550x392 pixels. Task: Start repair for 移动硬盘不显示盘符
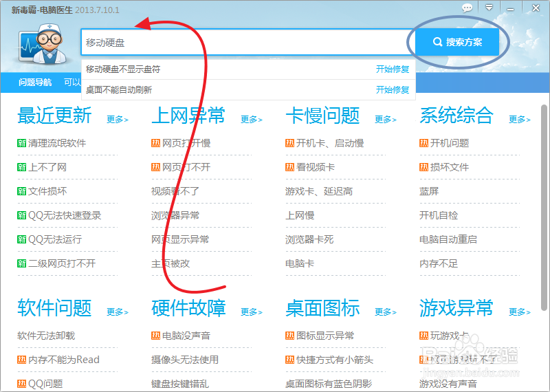393,69
